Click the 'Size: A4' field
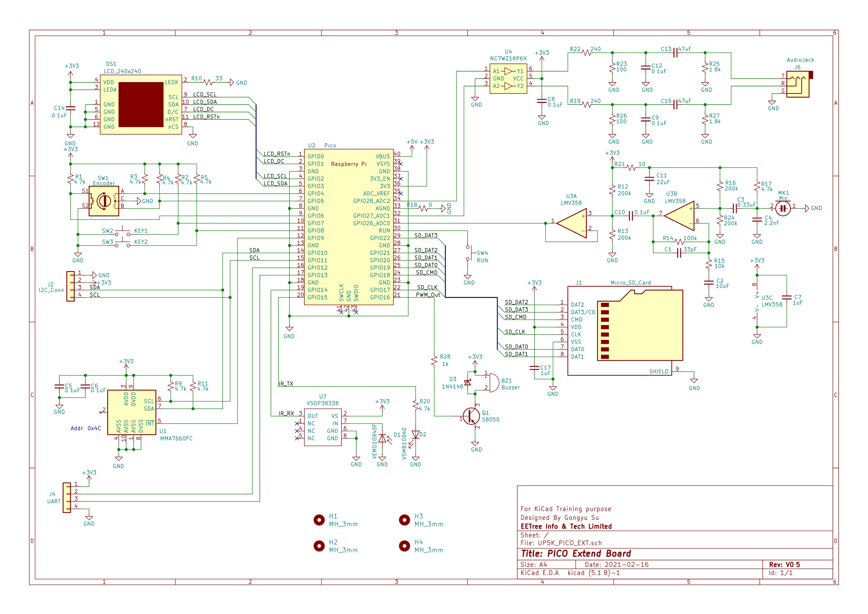Screen dimensions: 868x614 [534, 565]
